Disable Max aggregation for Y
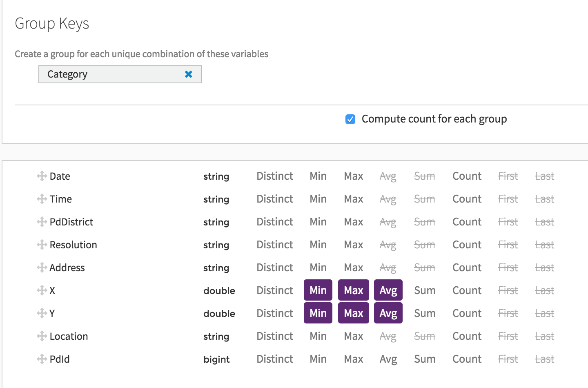The height and width of the screenshot is (388, 588). tap(354, 313)
